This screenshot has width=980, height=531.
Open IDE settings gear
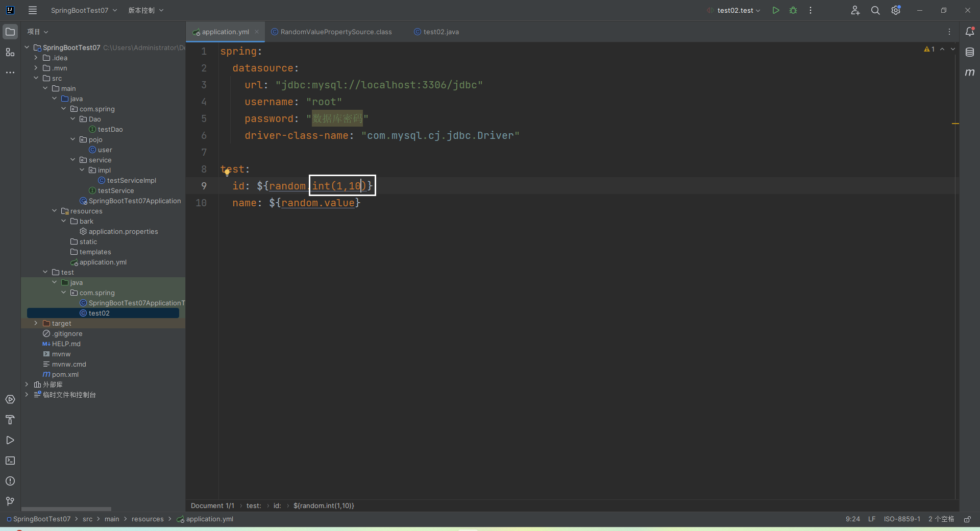click(896, 10)
